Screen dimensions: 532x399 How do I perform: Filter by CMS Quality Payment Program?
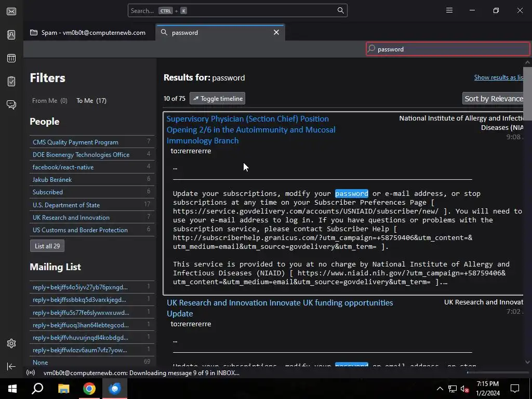[x=91, y=142]
